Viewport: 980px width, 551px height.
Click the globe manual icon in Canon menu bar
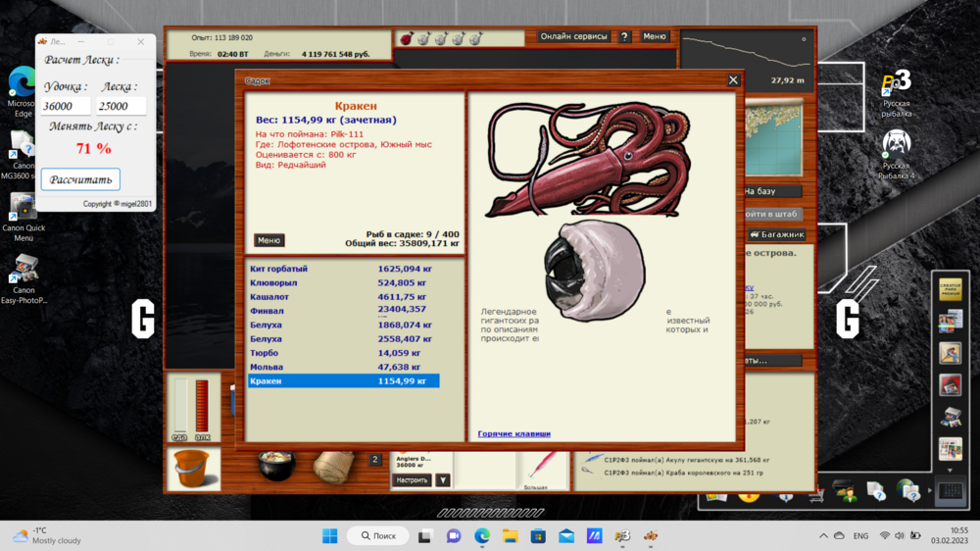[x=907, y=491]
